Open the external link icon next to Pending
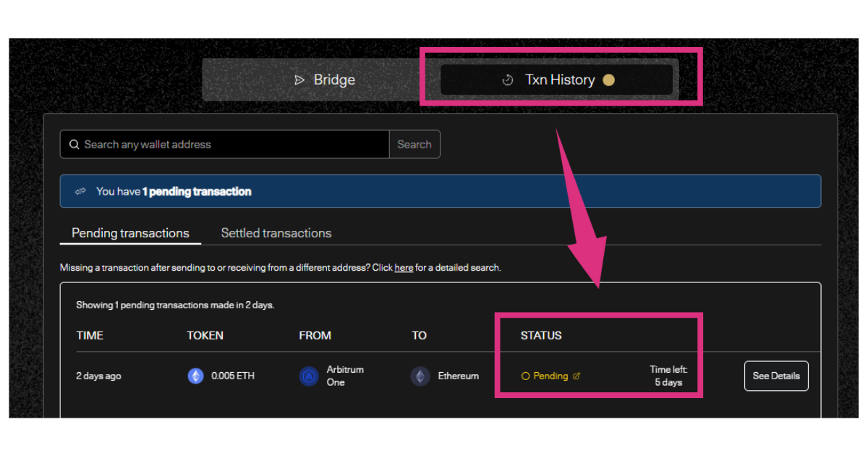Image resolution: width=868 pixels, height=456 pixels. (x=576, y=376)
